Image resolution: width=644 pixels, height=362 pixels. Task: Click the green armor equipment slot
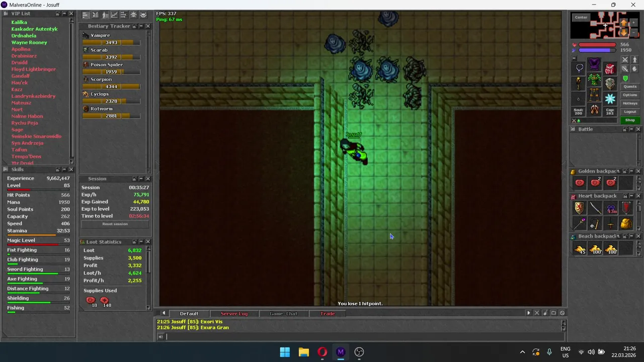pos(594,79)
